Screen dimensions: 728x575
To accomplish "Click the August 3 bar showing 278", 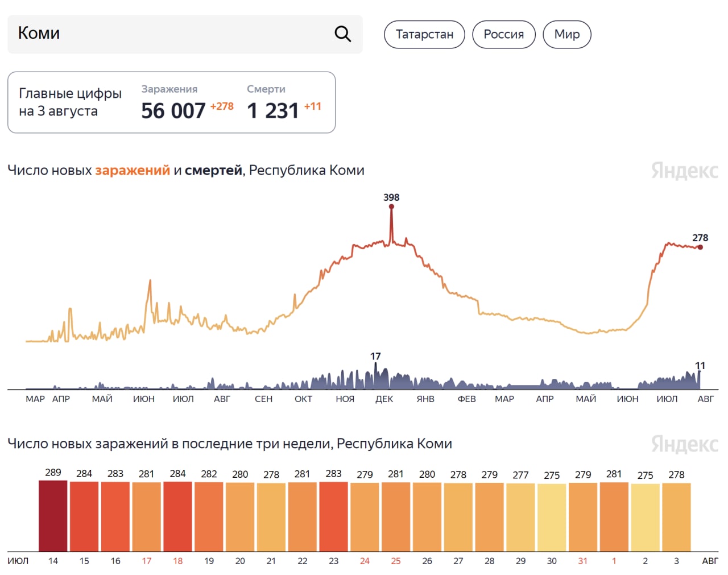I will point(676,517).
